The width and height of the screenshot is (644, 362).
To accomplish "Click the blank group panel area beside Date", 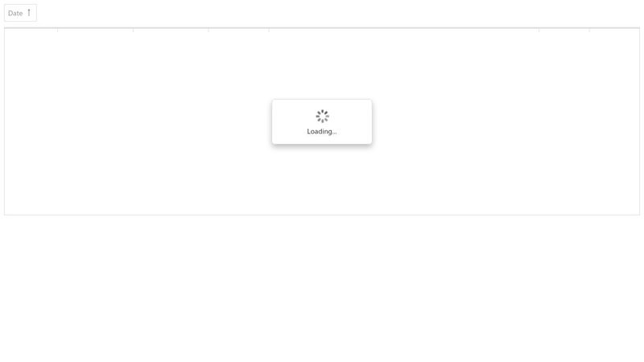I will [x=338, y=13].
